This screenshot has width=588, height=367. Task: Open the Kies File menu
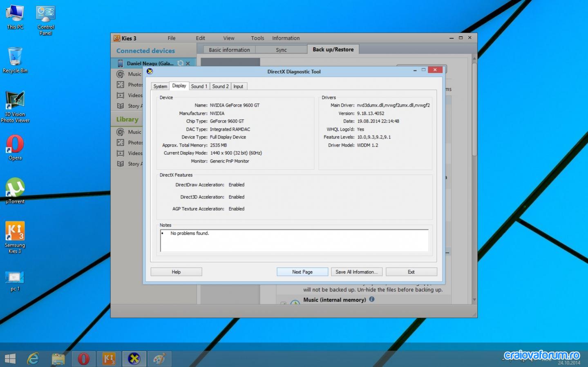(x=172, y=38)
